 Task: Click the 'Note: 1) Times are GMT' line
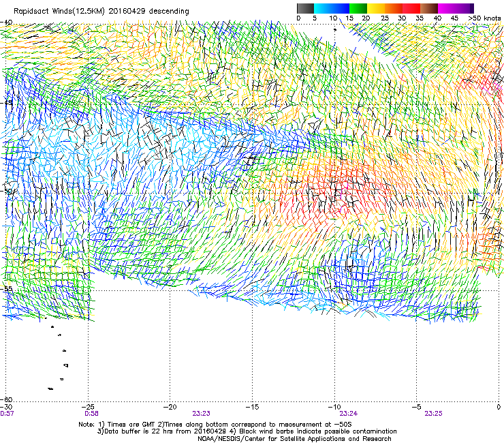pyautogui.click(x=215, y=425)
